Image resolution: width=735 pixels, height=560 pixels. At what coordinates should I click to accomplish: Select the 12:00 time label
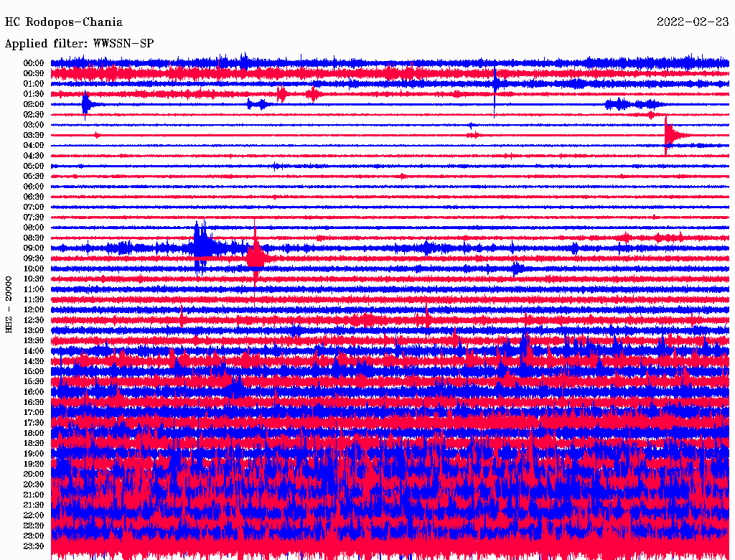click(34, 309)
